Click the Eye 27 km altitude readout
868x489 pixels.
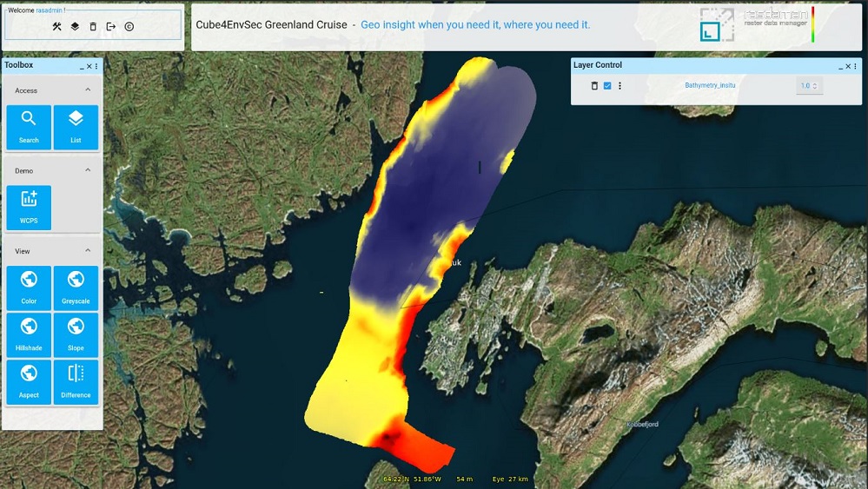(510, 479)
